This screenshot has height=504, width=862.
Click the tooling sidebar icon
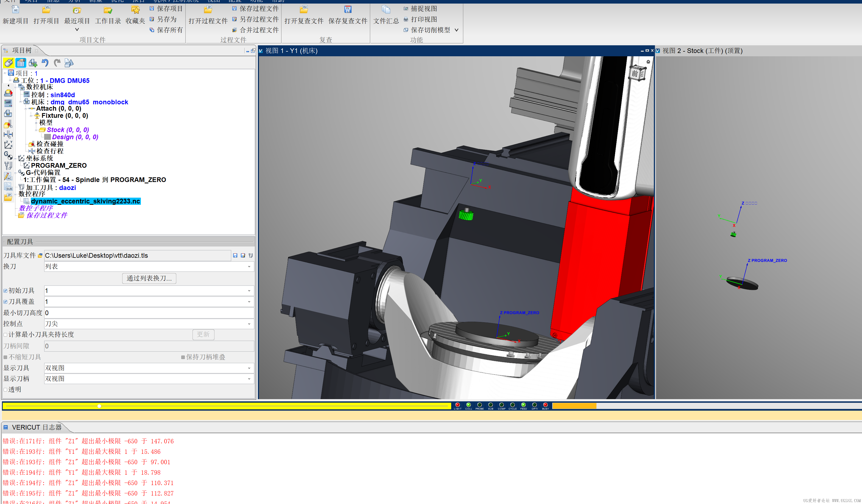(x=8, y=166)
